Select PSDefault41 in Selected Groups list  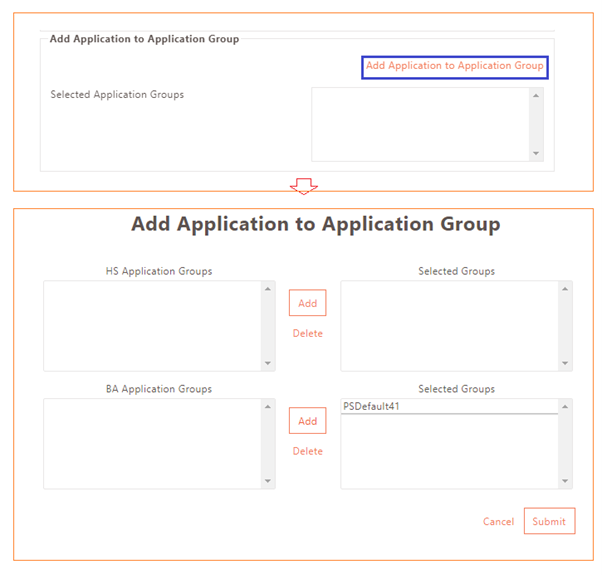450,406
